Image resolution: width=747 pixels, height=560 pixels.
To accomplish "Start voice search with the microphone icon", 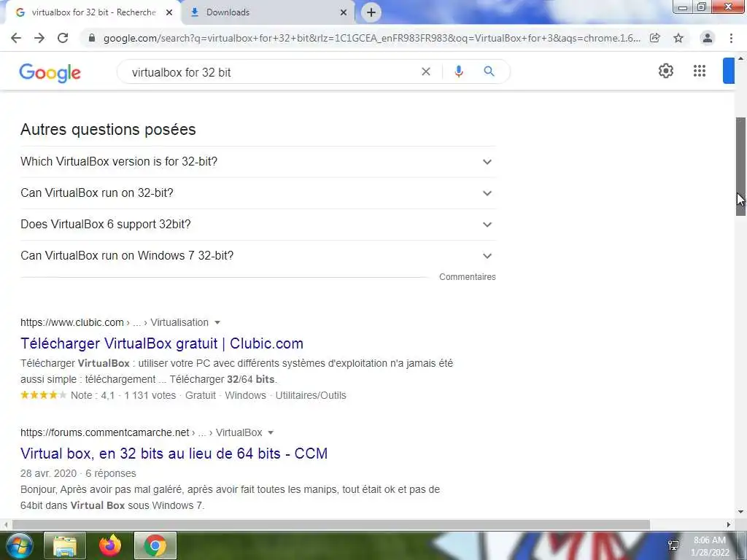I will [x=458, y=71].
